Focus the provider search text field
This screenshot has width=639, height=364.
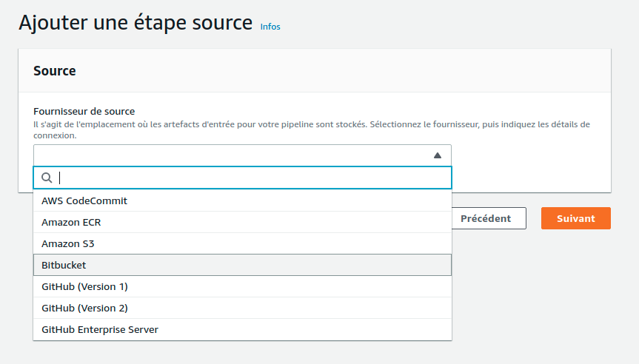click(252, 178)
